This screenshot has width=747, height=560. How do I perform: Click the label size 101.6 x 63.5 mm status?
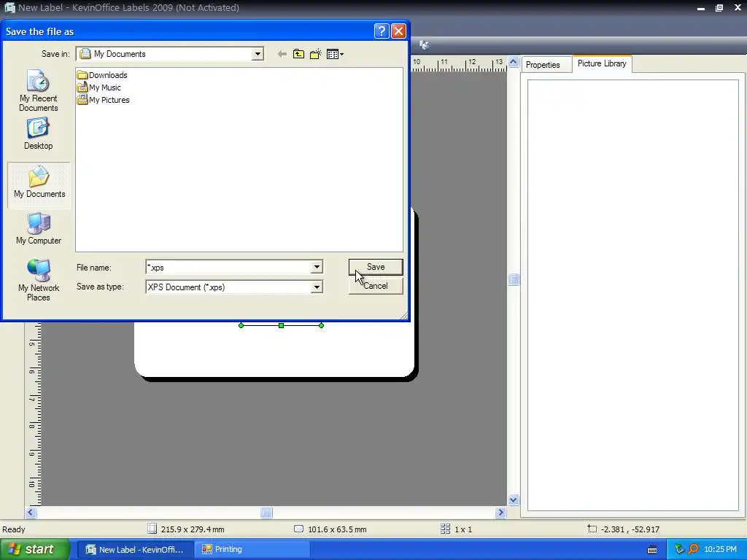tap(330, 529)
